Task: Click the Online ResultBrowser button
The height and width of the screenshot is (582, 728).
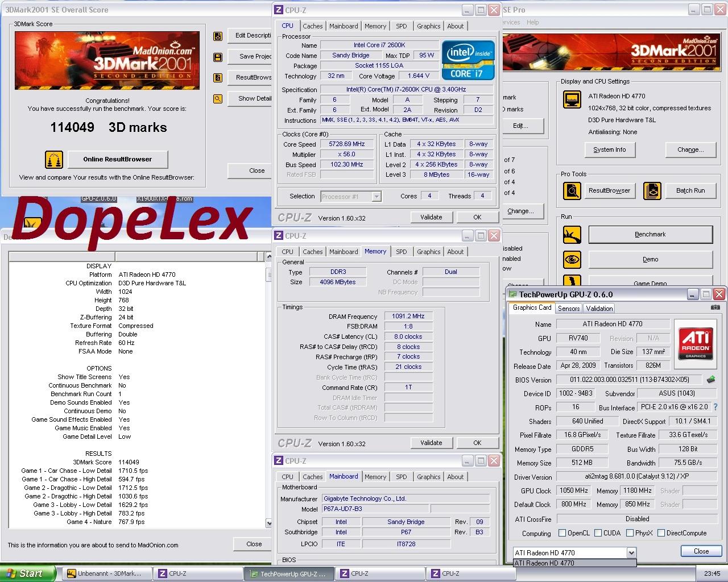Action: pos(118,159)
